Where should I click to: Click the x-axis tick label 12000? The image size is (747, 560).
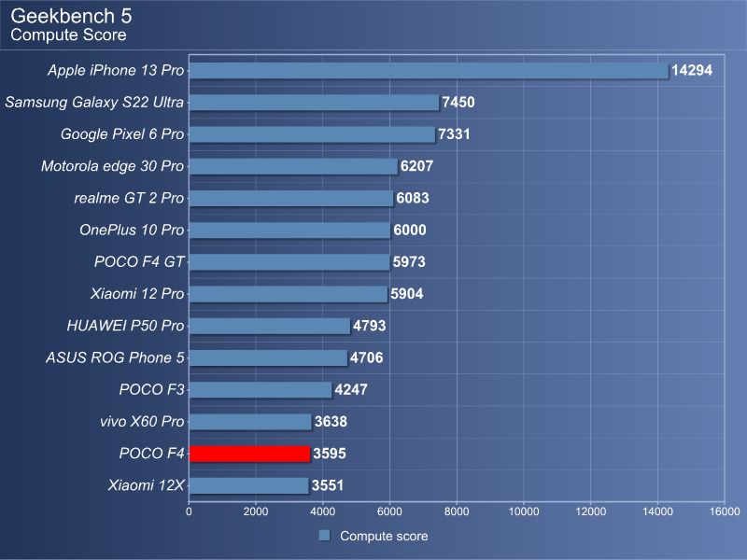591,511
